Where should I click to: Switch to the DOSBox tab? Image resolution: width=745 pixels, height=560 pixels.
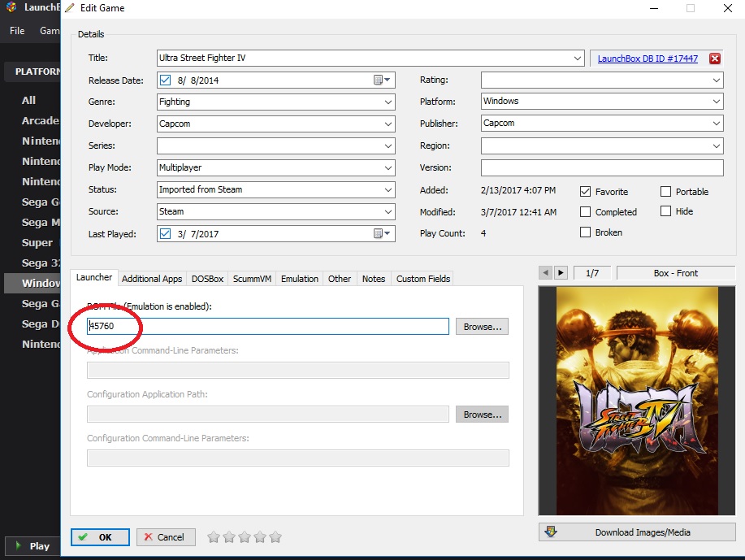[207, 279]
